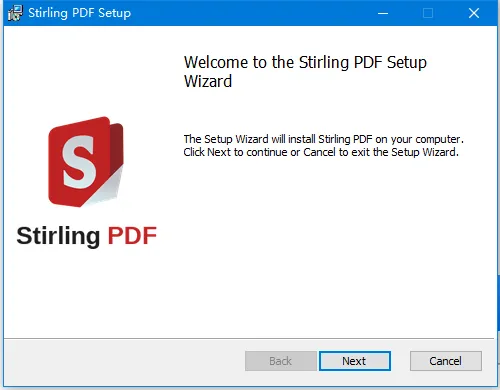Close the Stirling PDF Setup window

coord(474,13)
